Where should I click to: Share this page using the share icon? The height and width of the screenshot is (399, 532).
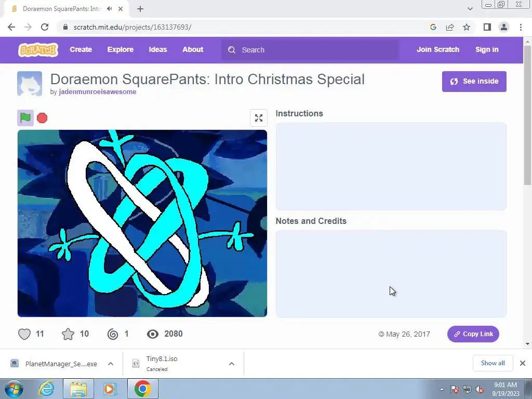tap(450, 27)
